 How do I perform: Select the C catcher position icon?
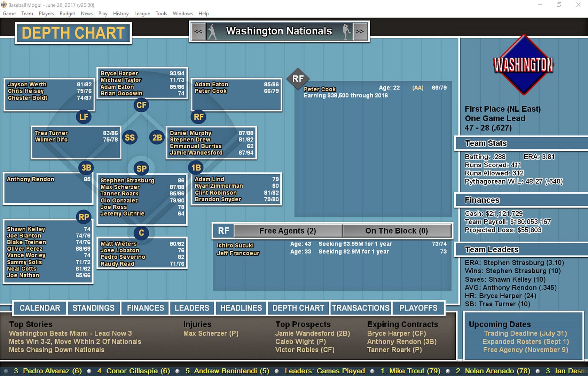pos(141,233)
